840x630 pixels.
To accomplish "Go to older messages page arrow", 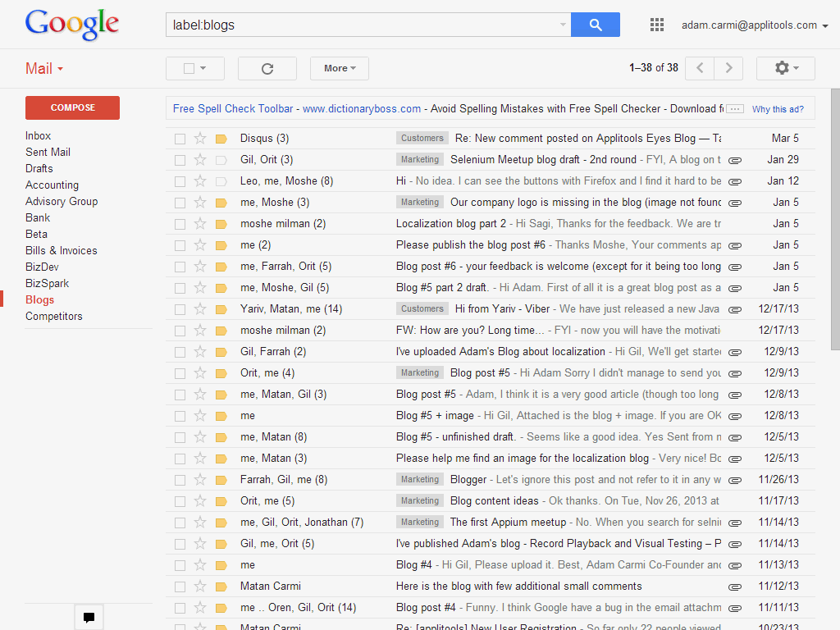I will click(728, 68).
